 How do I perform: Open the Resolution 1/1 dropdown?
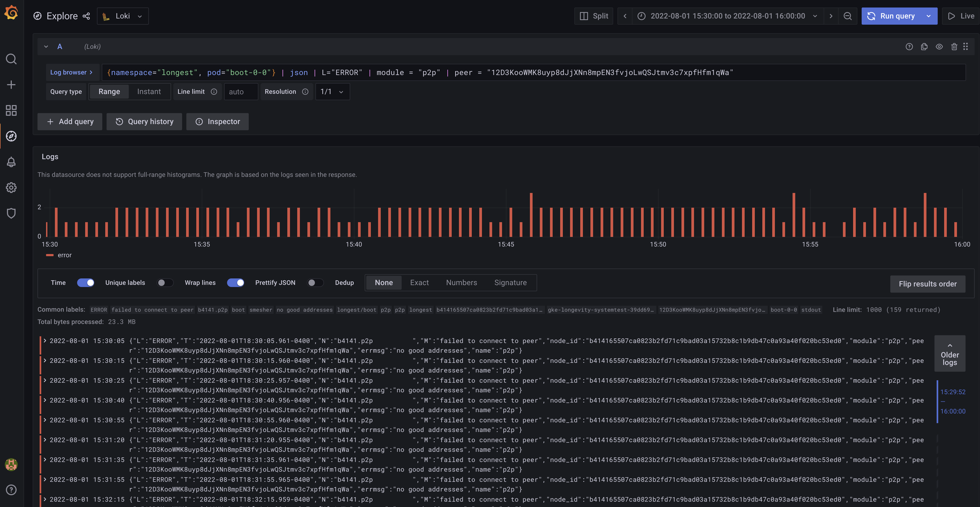pyautogui.click(x=332, y=92)
